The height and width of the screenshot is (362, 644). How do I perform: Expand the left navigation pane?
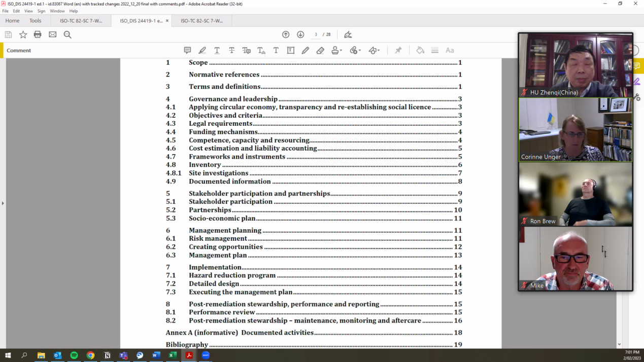point(3,203)
